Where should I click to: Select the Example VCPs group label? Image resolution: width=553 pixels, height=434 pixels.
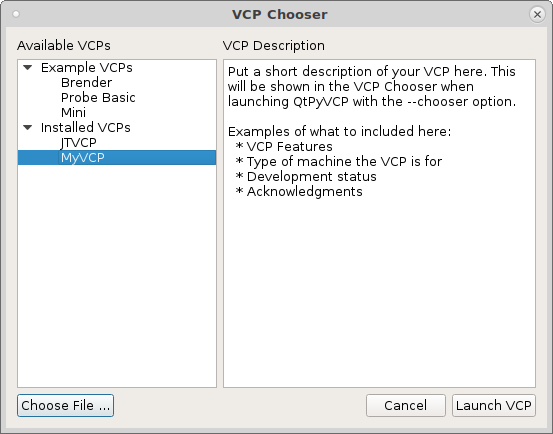pyautogui.click(x=86, y=67)
